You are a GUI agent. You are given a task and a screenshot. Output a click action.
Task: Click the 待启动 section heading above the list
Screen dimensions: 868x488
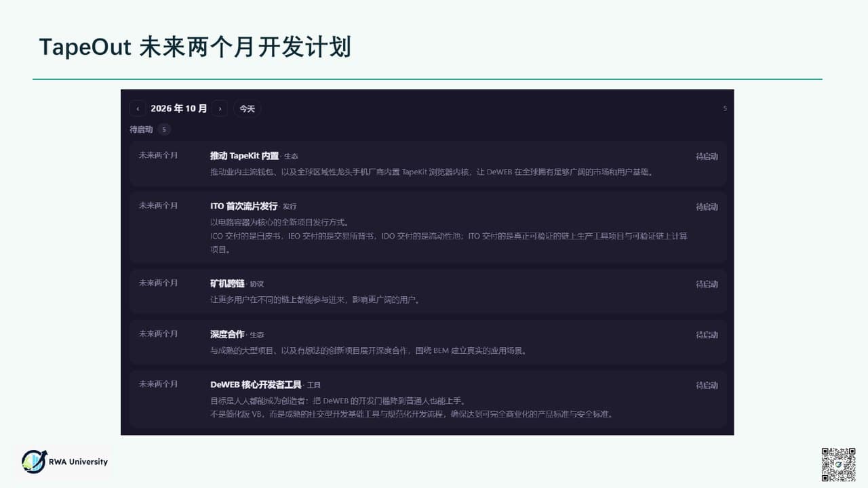[x=141, y=129]
